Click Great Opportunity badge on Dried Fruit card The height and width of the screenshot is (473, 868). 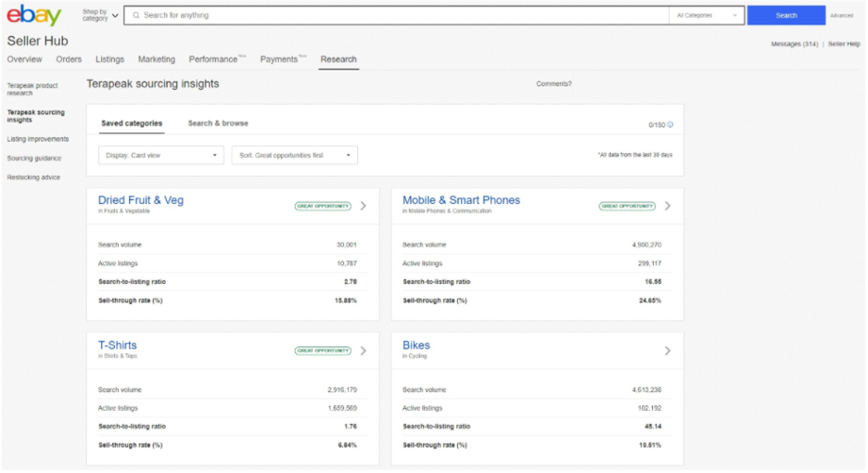tap(323, 206)
